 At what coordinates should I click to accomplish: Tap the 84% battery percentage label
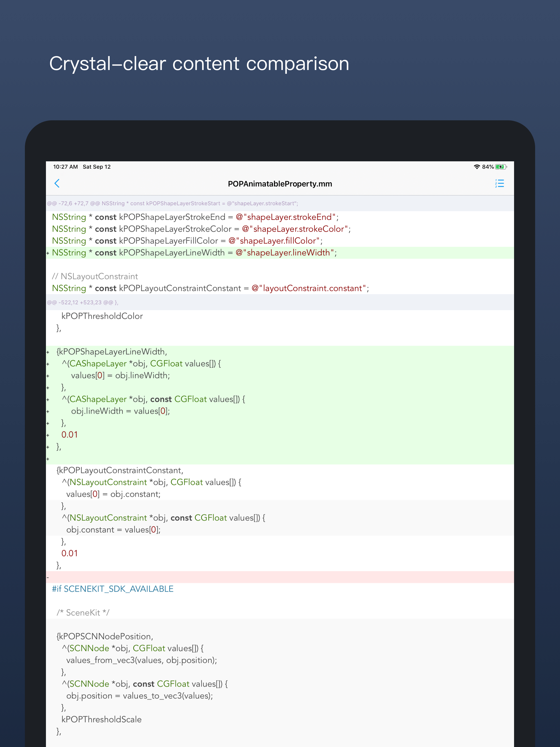point(488,167)
